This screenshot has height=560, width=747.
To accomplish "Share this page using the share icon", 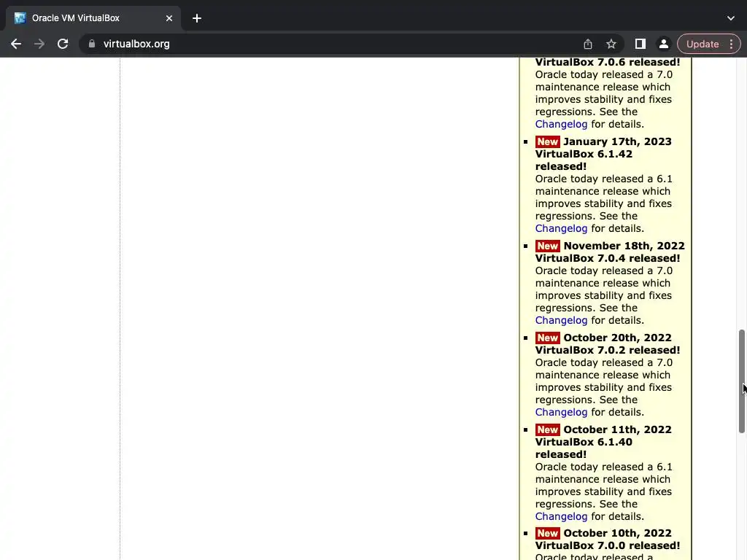I will [x=588, y=44].
